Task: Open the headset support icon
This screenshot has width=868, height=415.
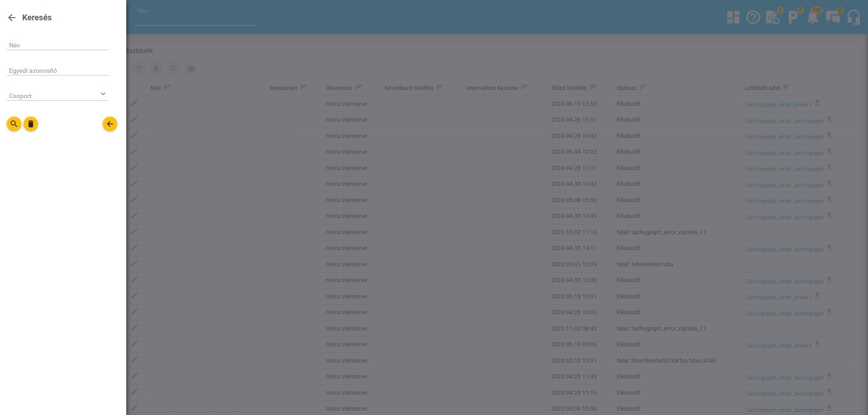Action: [853, 18]
